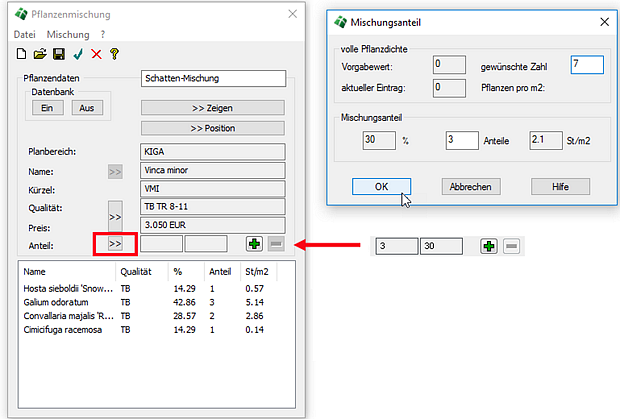Open Name selection via the >> button
The image size is (620, 419).
tap(115, 171)
